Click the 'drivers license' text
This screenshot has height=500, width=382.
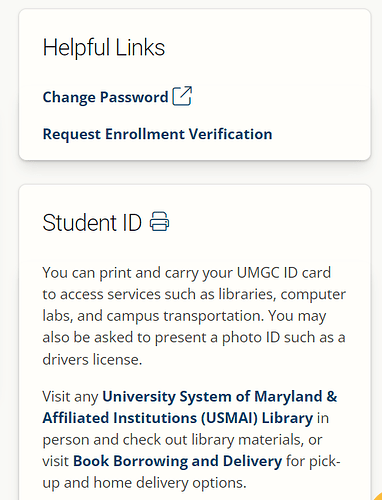[x=92, y=359]
